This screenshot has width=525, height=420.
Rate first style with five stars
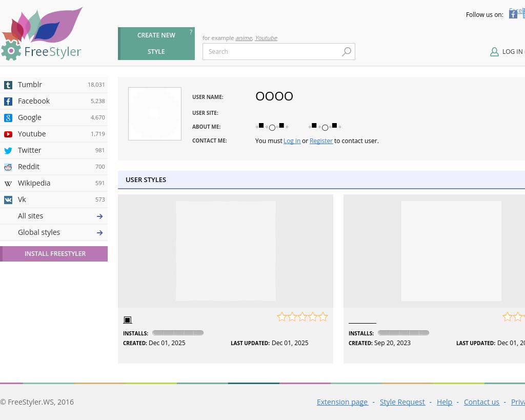point(323,317)
